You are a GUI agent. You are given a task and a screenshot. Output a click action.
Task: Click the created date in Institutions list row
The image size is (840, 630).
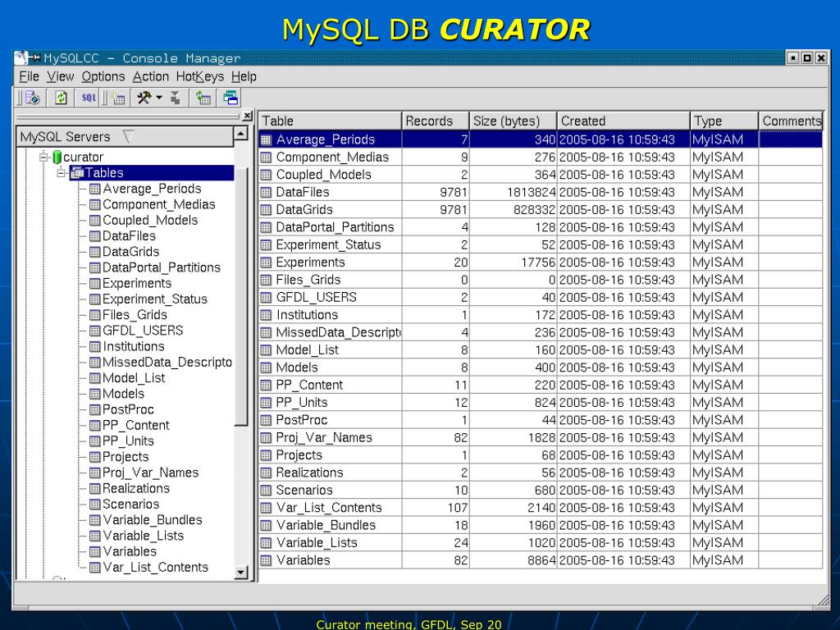(617, 315)
